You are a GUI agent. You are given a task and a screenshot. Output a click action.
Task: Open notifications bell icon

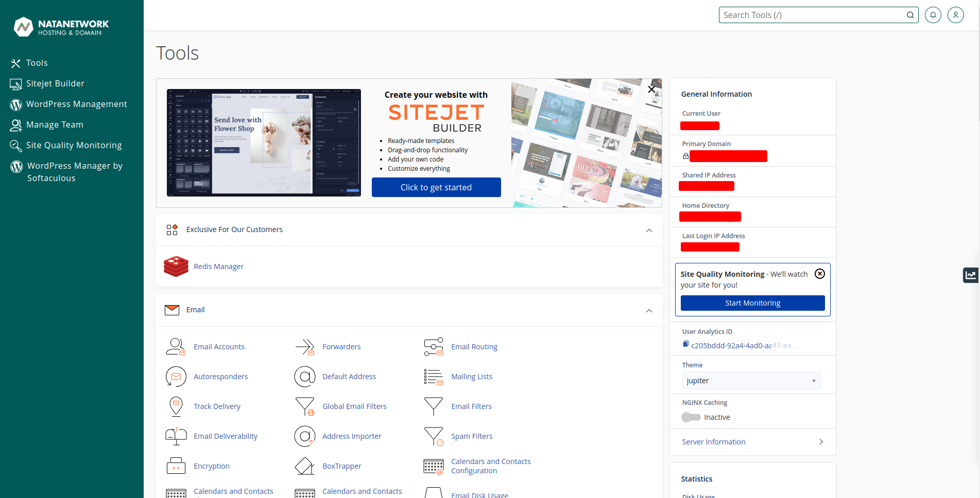[x=933, y=15]
